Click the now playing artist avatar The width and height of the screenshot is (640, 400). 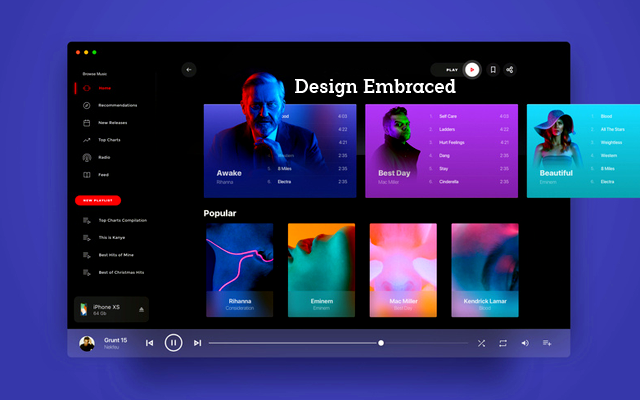pyautogui.click(x=87, y=343)
